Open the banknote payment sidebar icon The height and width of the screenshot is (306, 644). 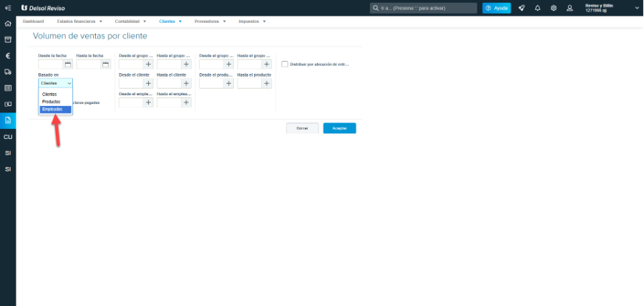[x=8, y=105]
